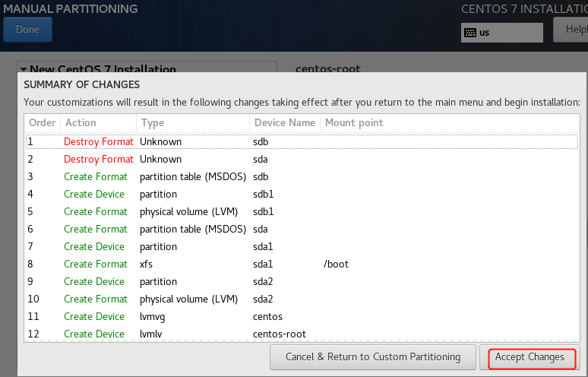Sort by Order column header
Image resolution: width=588 pixels, height=377 pixels.
click(43, 123)
